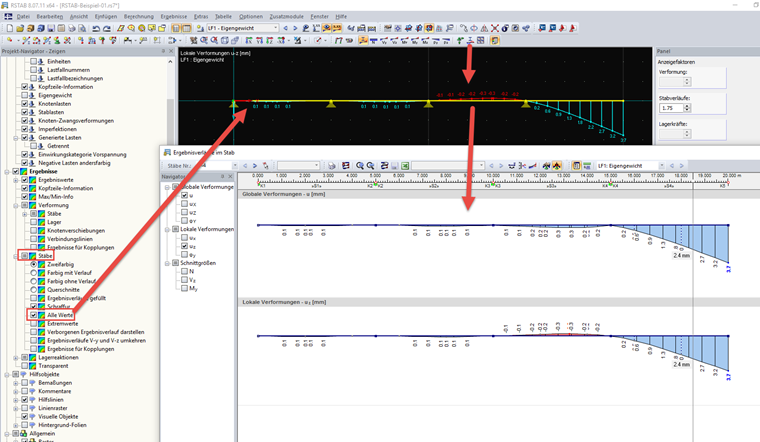
Task: Redo the last action
Action: pos(107,29)
